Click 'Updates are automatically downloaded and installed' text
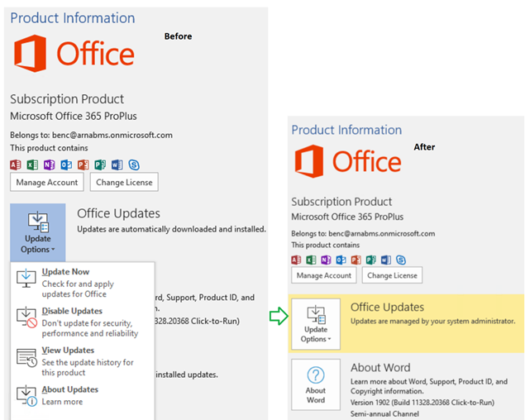525x420 pixels. click(171, 229)
